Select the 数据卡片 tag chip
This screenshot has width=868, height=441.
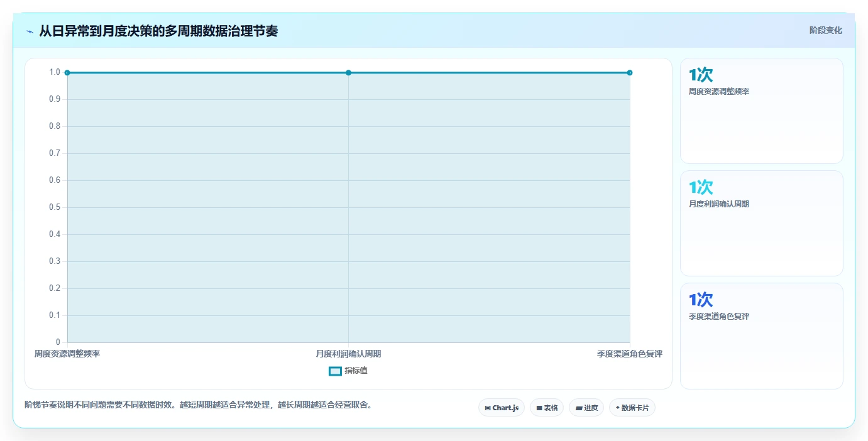pos(632,408)
